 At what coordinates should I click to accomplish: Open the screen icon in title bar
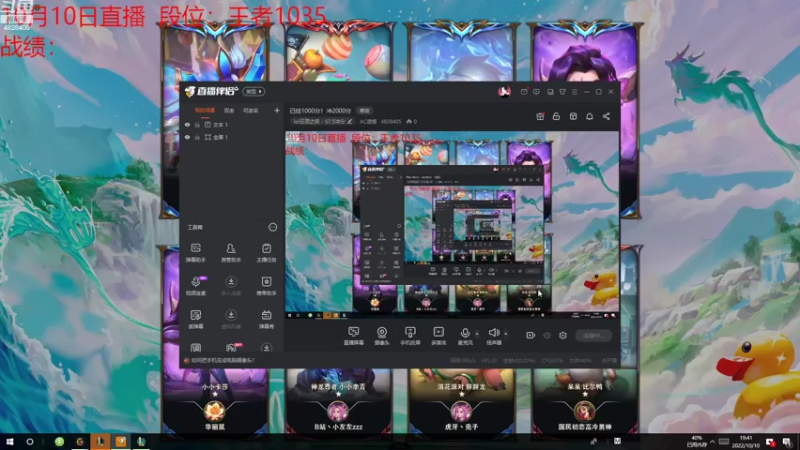click(x=550, y=92)
